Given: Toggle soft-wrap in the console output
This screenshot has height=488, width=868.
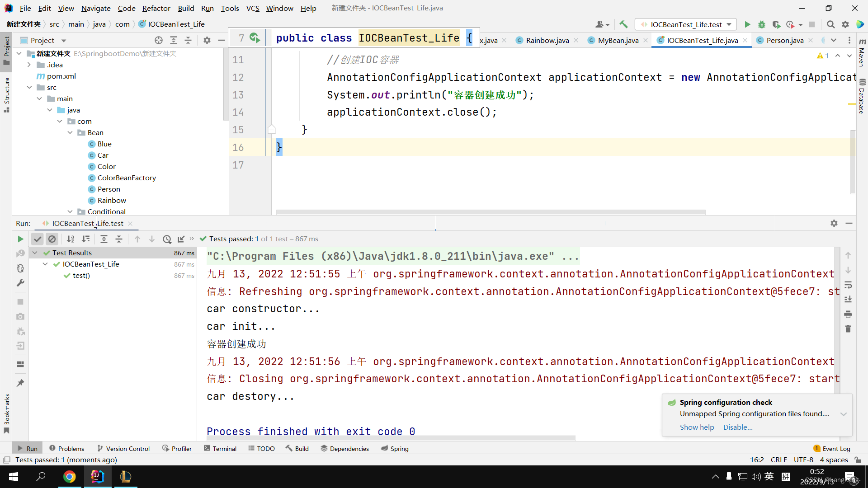Looking at the screenshot, I should pyautogui.click(x=848, y=285).
